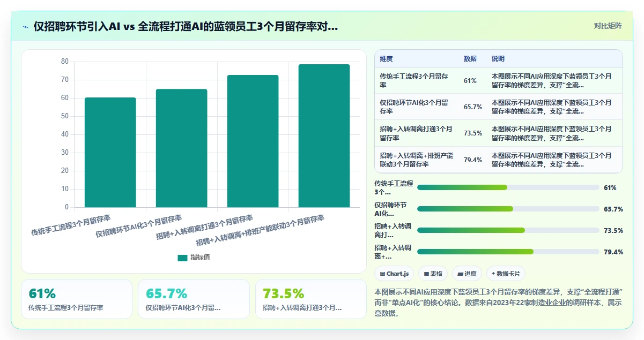
Task: Click the 79.4% progress bar
Action: [508, 252]
